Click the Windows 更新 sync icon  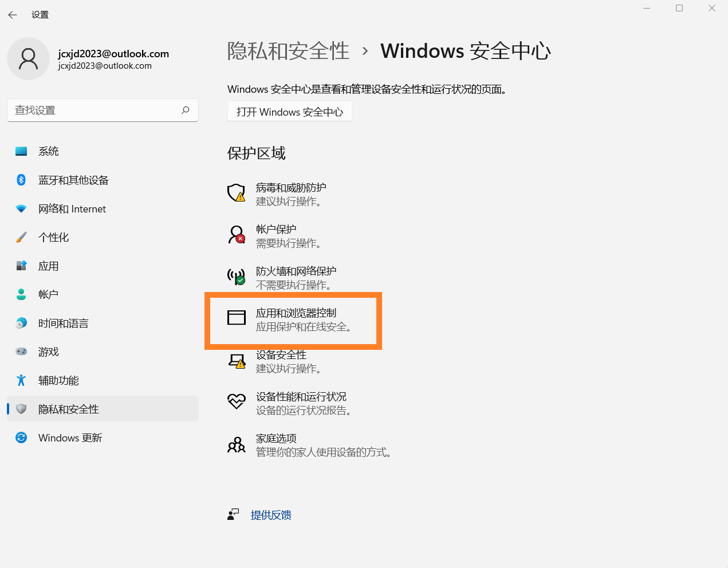click(21, 437)
